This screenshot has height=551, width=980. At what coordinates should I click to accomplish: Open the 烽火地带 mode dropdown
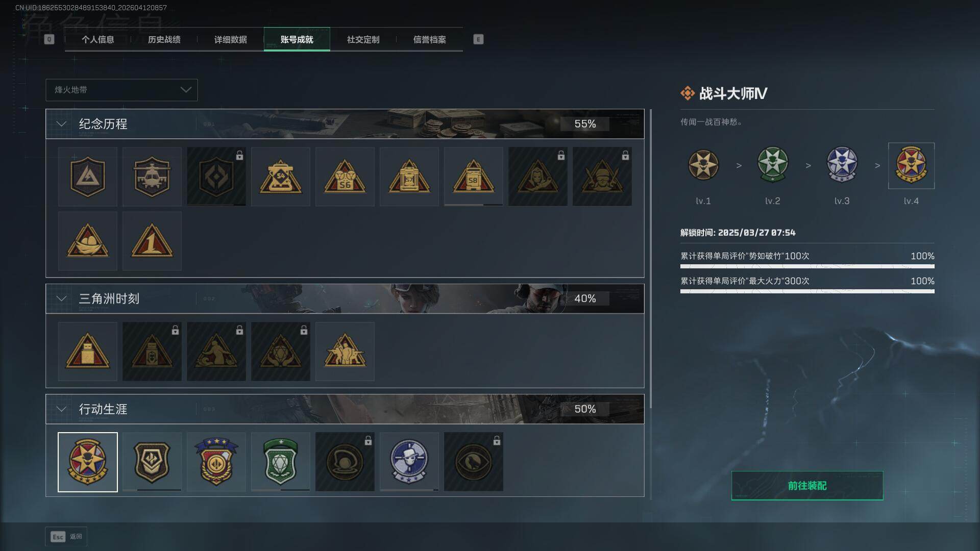coord(121,90)
